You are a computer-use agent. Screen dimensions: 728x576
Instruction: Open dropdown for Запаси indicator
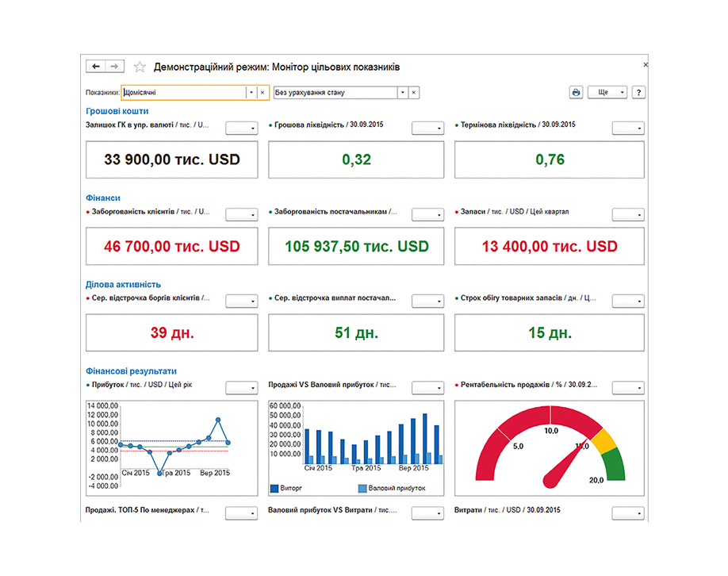pyautogui.click(x=628, y=215)
